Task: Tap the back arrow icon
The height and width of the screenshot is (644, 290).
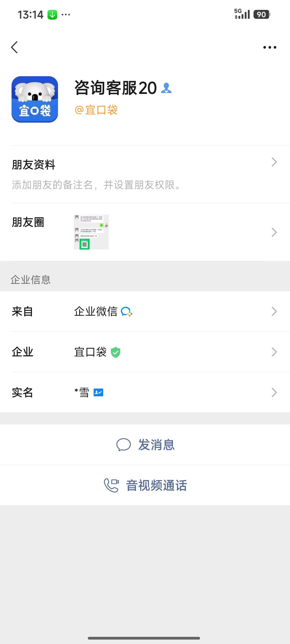Action: pyautogui.click(x=15, y=47)
